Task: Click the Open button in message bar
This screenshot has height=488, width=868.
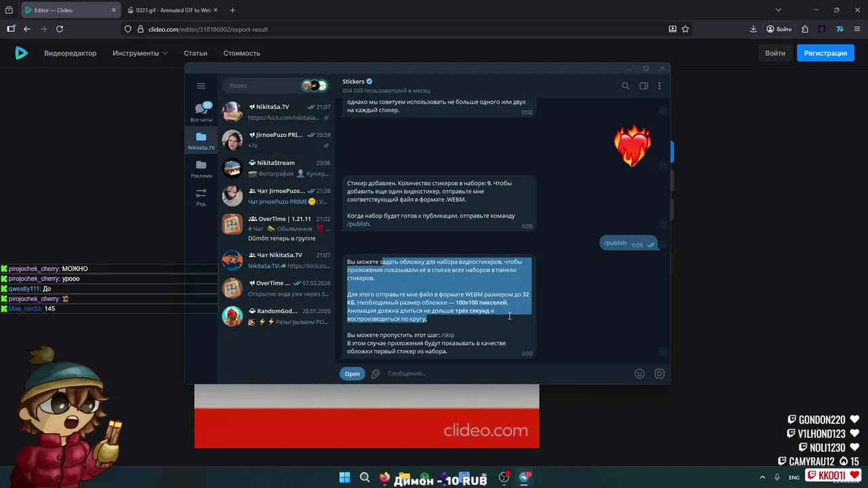Action: pos(352,373)
